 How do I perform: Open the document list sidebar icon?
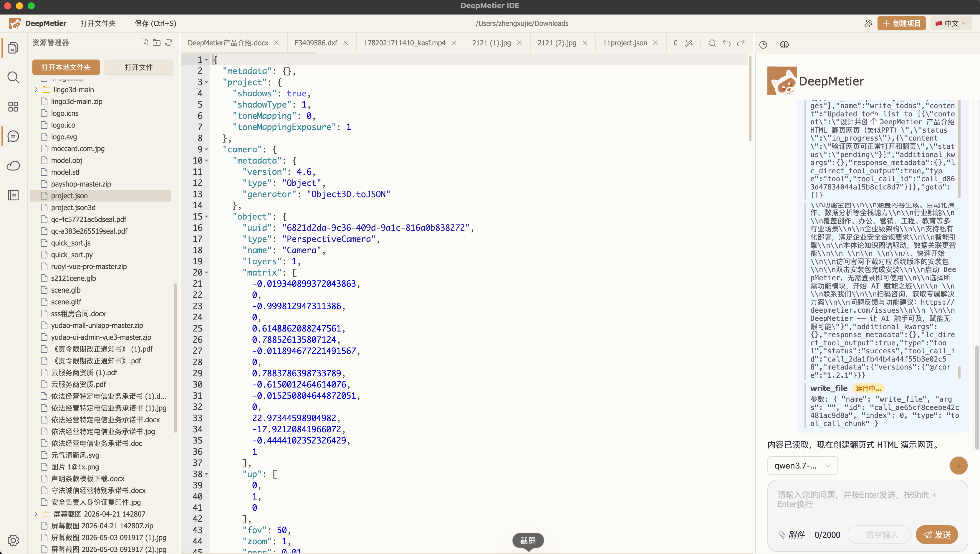tap(13, 195)
